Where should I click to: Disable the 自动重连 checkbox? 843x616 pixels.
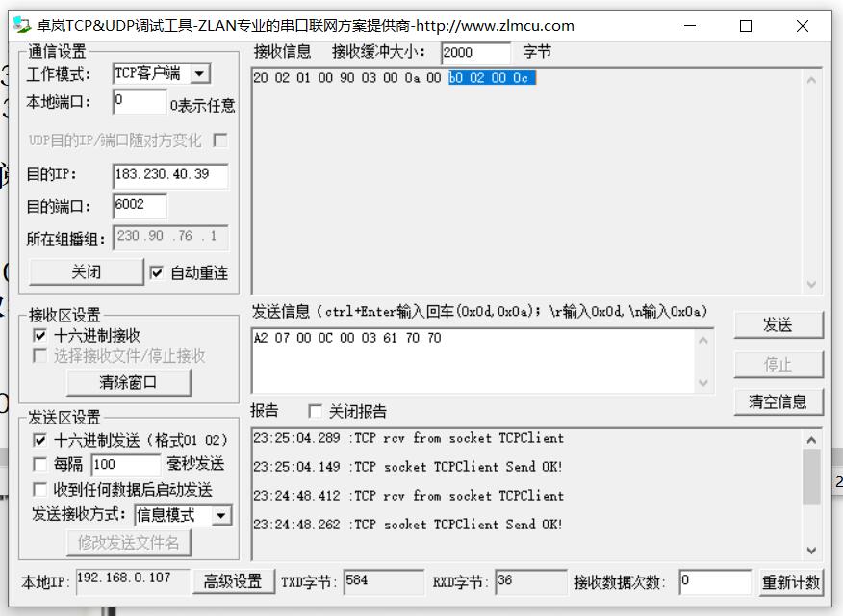pyautogui.click(x=158, y=272)
